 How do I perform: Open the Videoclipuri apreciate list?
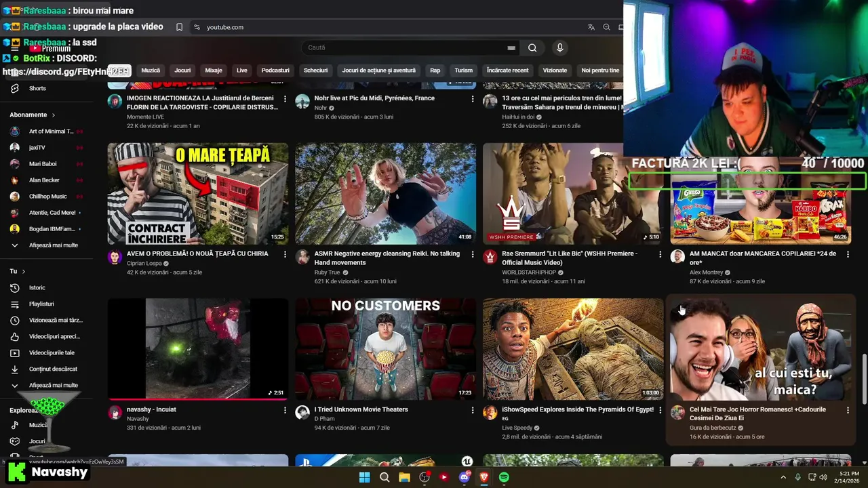54,336
